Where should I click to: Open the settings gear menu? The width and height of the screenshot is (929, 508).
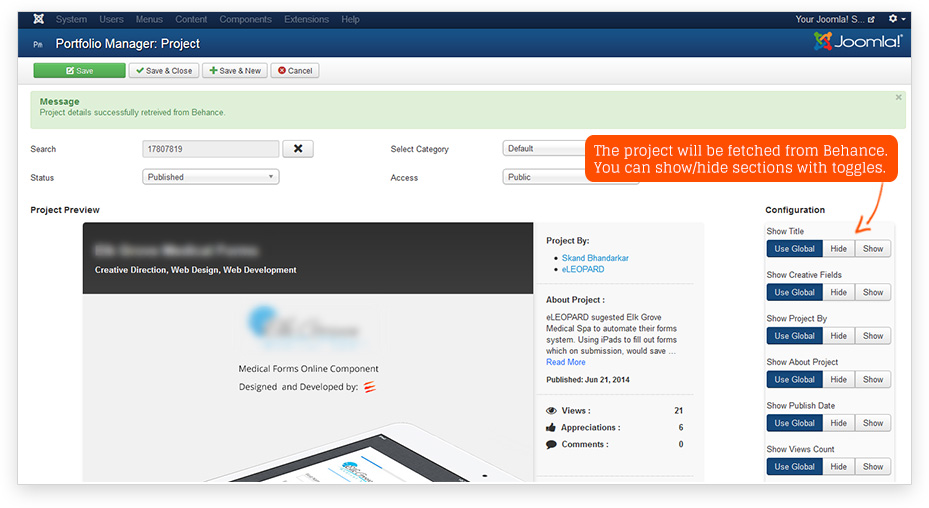(x=895, y=19)
